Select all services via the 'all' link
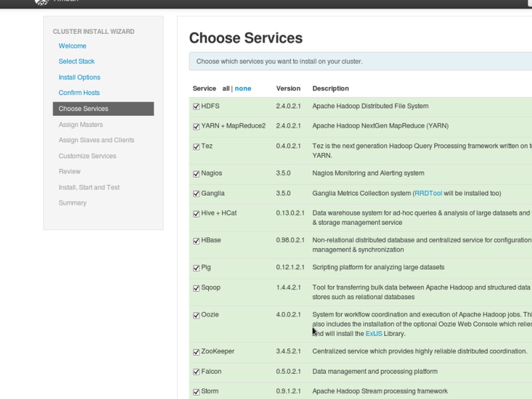 (226, 89)
